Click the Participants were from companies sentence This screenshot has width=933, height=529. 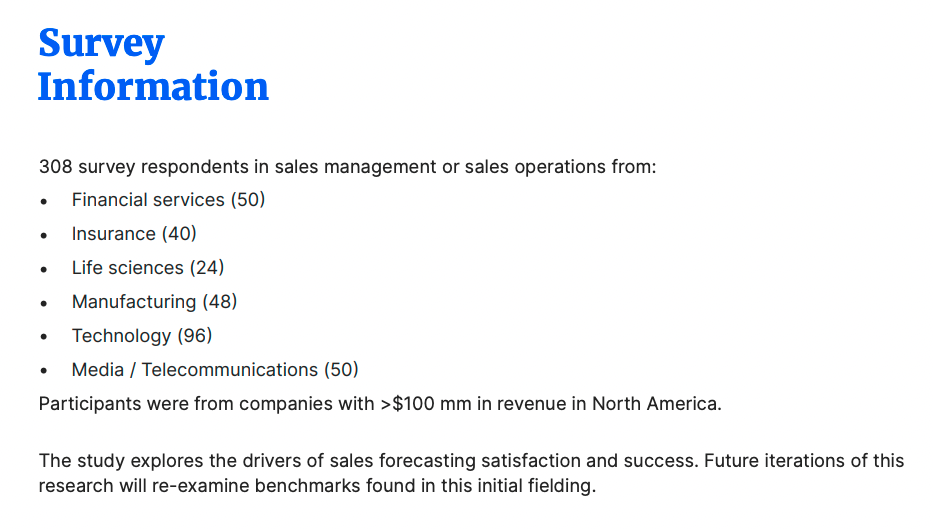click(x=380, y=404)
